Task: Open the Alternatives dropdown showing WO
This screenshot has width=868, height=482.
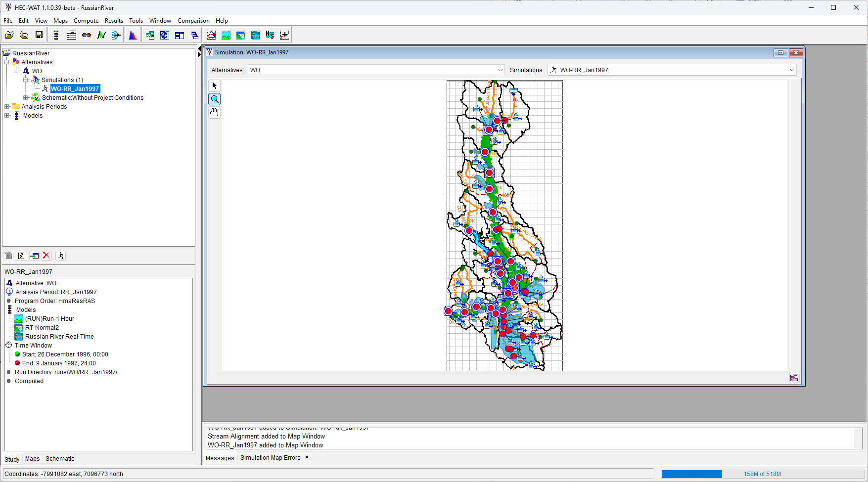Action: (376, 70)
